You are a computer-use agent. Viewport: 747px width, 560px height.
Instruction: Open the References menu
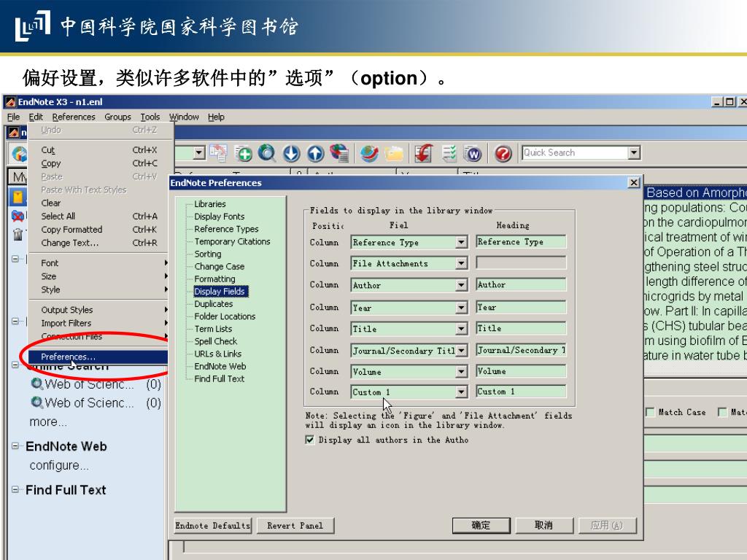click(74, 117)
